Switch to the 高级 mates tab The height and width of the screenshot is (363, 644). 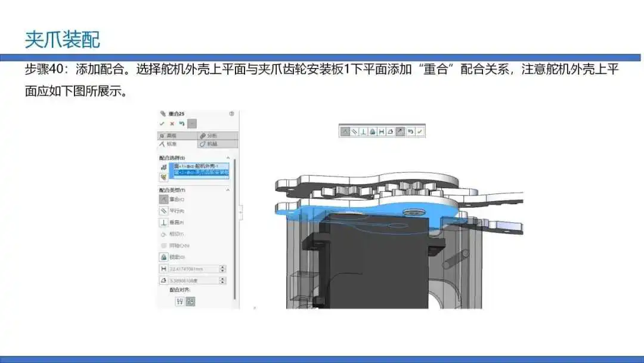point(177,136)
